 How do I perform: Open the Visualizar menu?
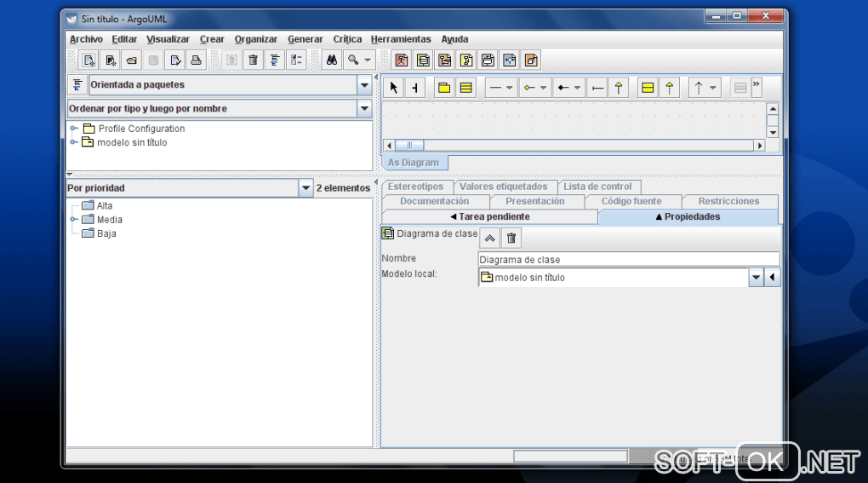168,39
